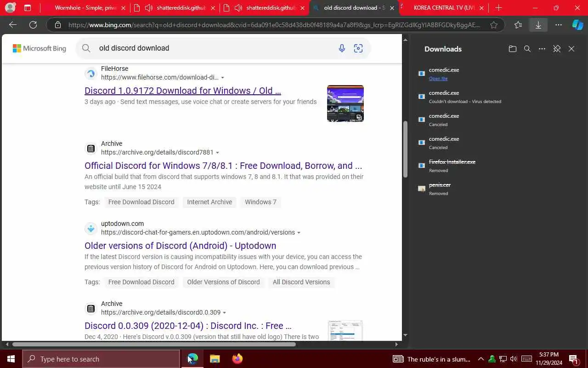Open Older versions of Discord (Android) result
This screenshot has width=588, height=368.
click(181, 246)
